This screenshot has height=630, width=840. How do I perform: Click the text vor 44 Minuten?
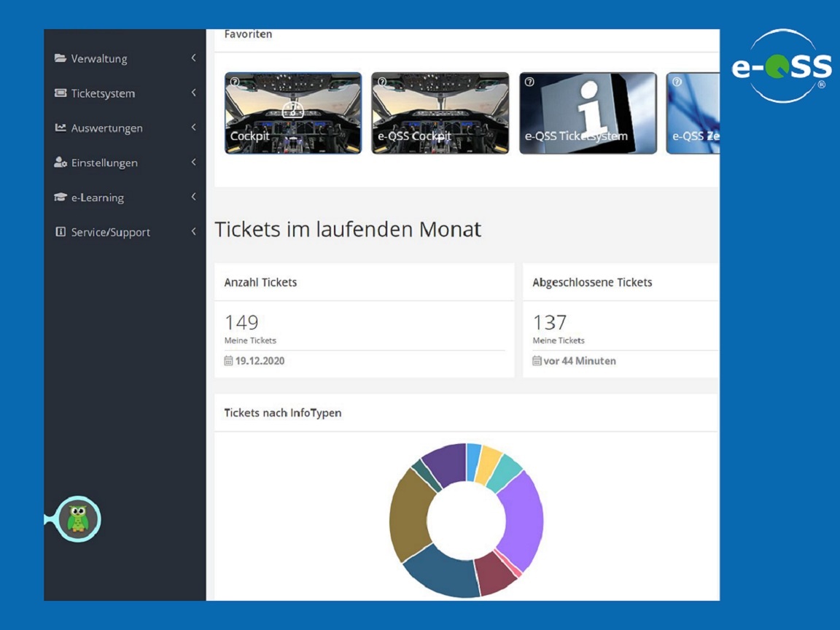pos(580,360)
